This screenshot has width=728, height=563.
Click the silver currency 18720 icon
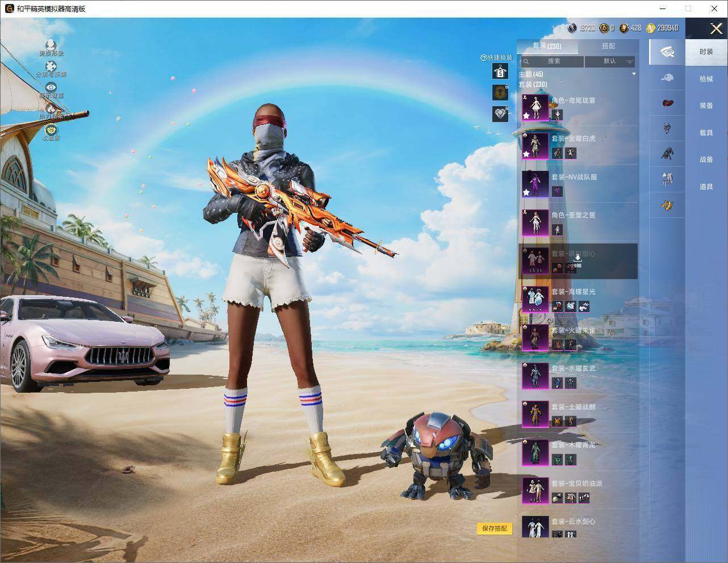click(x=572, y=28)
